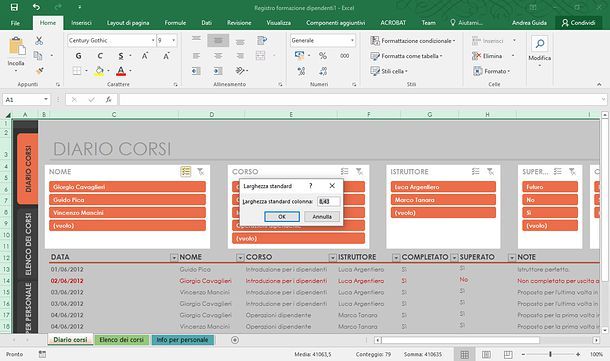610x361 pixels.
Task: Switch to Normal view icon in status bar
Action: click(x=465, y=354)
